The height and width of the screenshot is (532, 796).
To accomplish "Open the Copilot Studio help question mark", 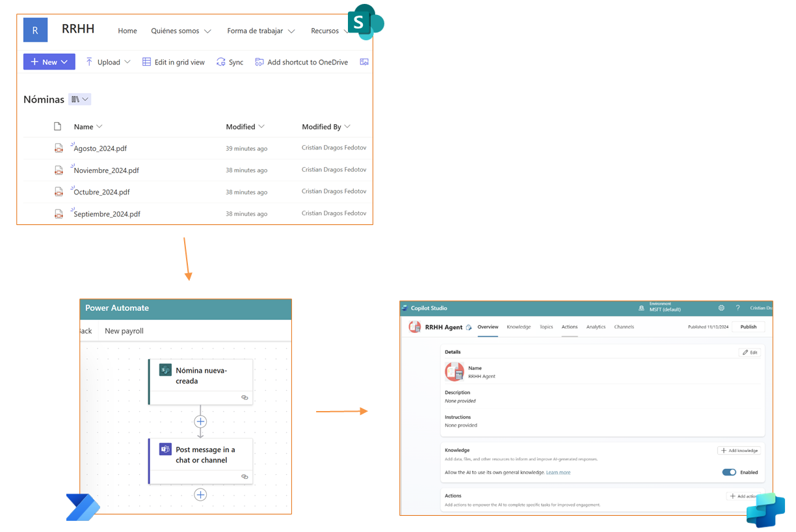I will [x=737, y=308].
